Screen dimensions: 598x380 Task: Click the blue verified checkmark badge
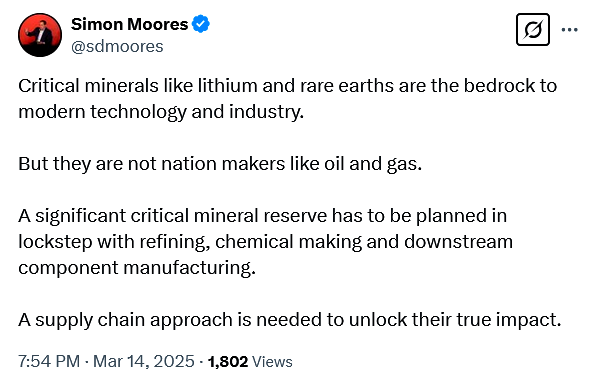coord(201,24)
